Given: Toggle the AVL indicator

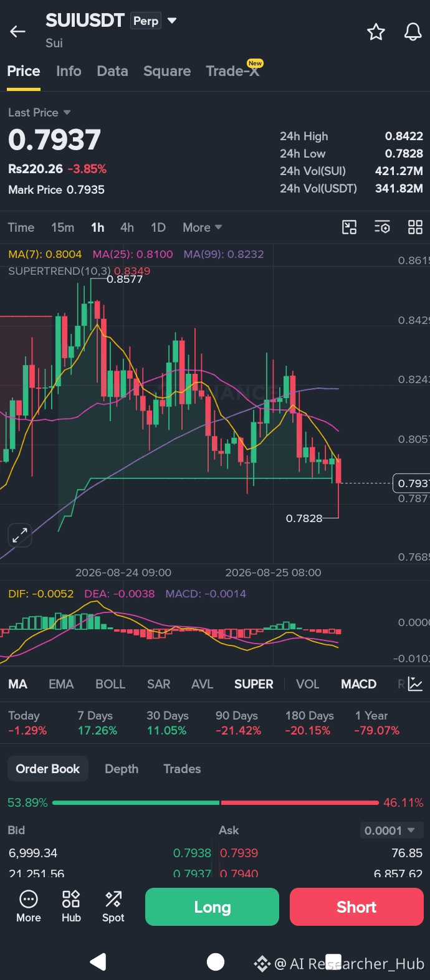Looking at the screenshot, I should point(202,684).
